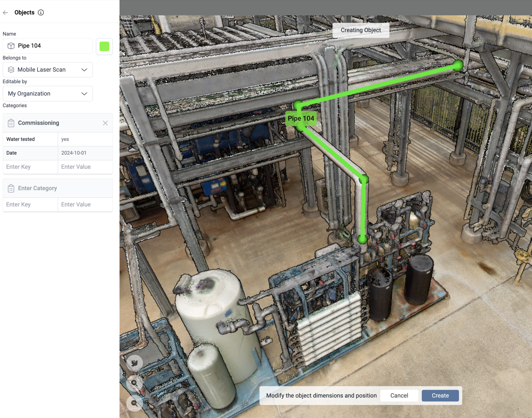532x418 pixels.
Task: Click the Pipe 104 label in the 3D view
Action: [301, 118]
